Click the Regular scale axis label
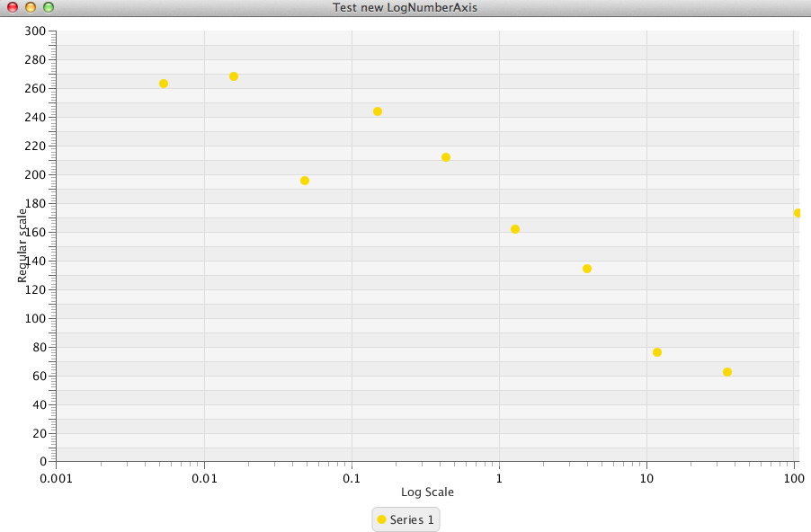 pyautogui.click(x=23, y=244)
